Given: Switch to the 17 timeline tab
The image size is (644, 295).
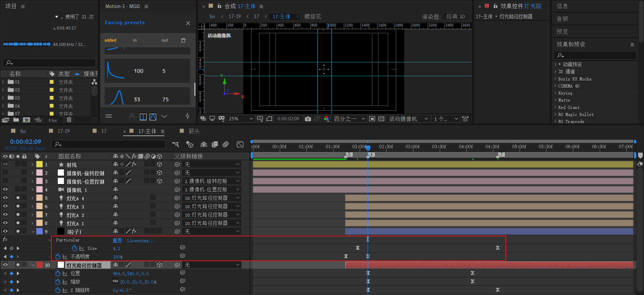Looking at the screenshot, I should coord(104,131).
